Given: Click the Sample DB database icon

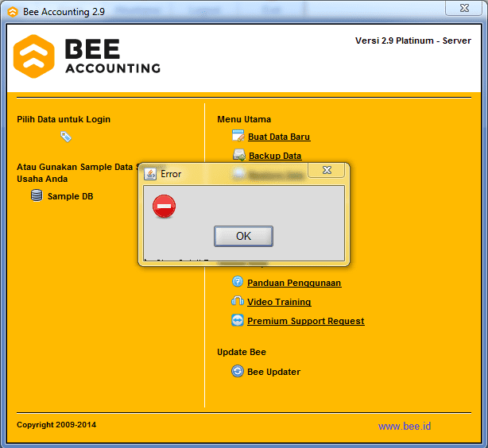Looking at the screenshot, I should coord(37,195).
